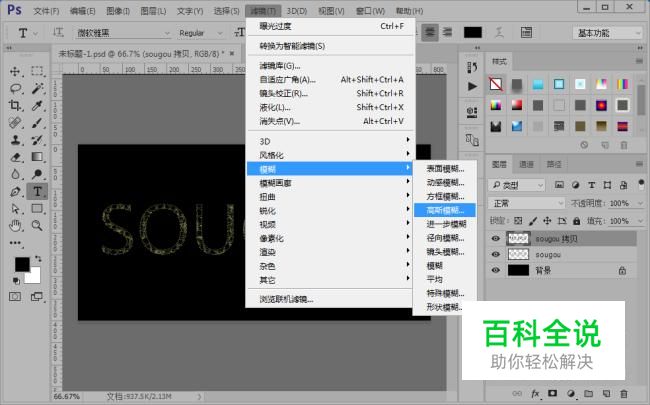Click the zoom level 66.67% field

coord(67,396)
